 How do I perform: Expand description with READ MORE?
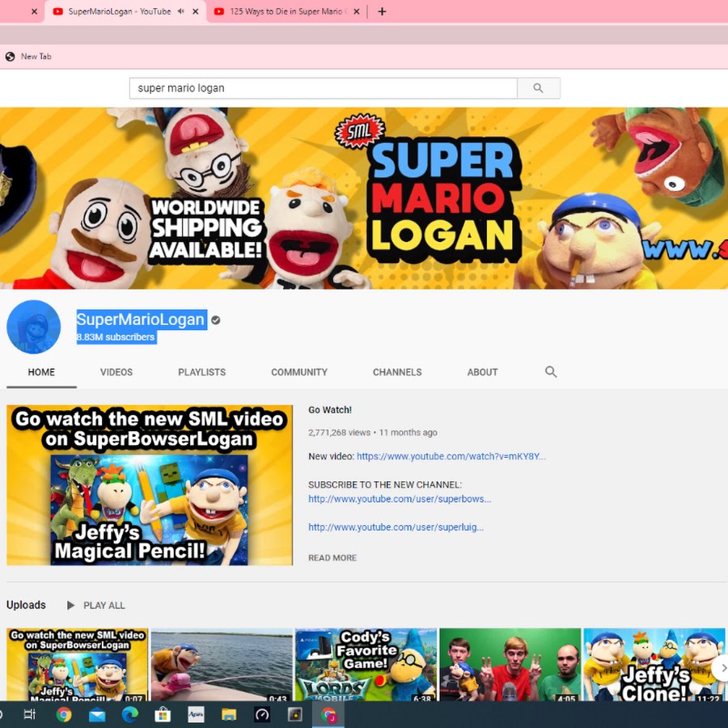pyautogui.click(x=332, y=558)
